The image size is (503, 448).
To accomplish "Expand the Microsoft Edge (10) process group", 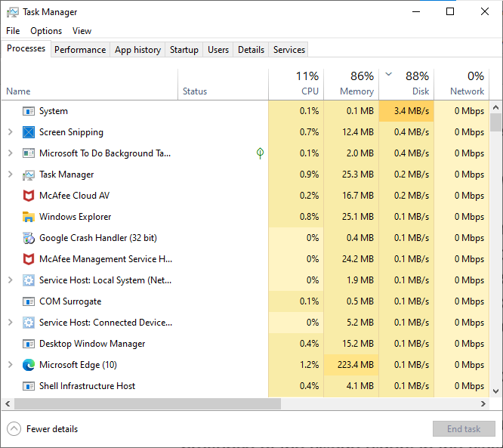I will [11, 365].
